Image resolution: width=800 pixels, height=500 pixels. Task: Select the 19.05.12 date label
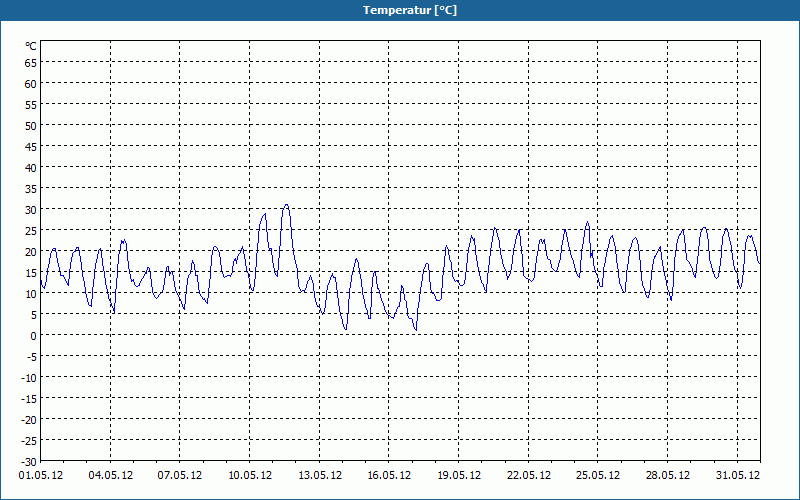point(459,476)
